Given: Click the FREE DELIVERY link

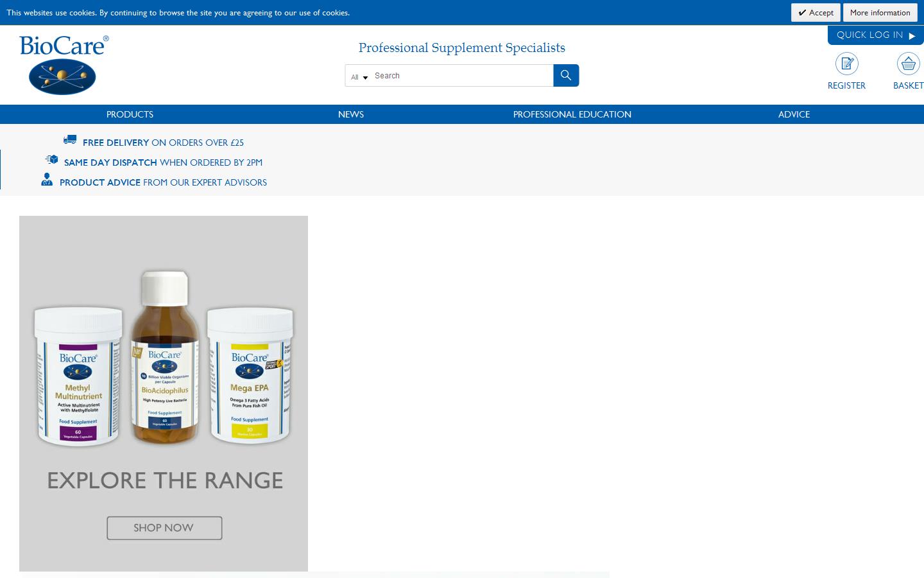Looking at the screenshot, I should point(116,143).
